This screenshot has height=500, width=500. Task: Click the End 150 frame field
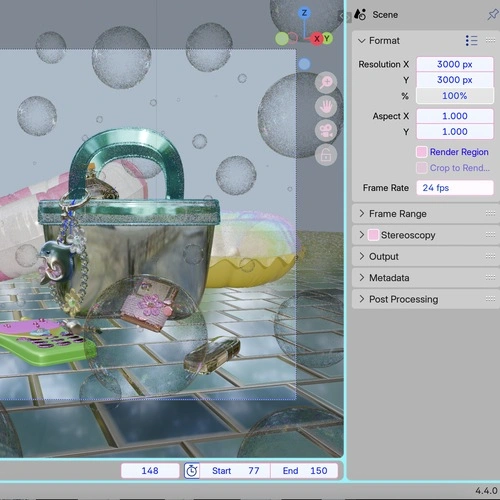304,471
